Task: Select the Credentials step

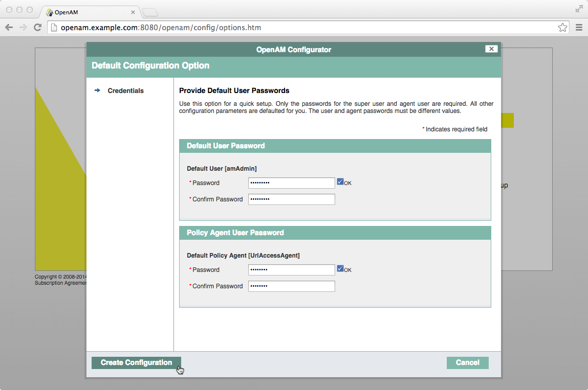Action: [125, 90]
